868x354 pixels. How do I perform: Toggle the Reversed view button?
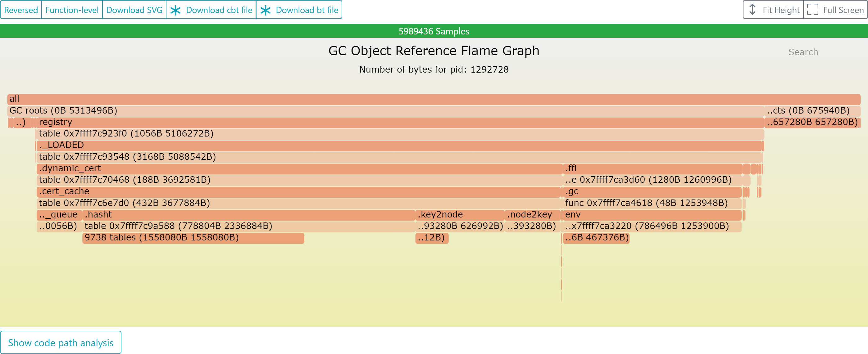(21, 10)
